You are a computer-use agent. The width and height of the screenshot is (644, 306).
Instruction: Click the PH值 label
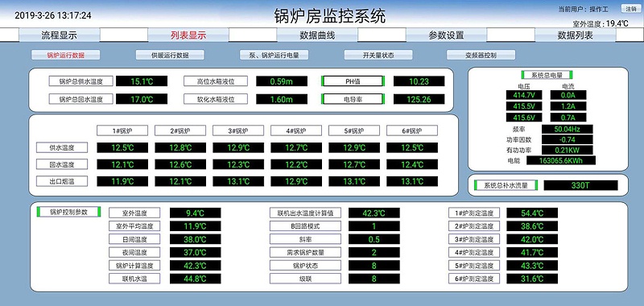[x=353, y=81]
